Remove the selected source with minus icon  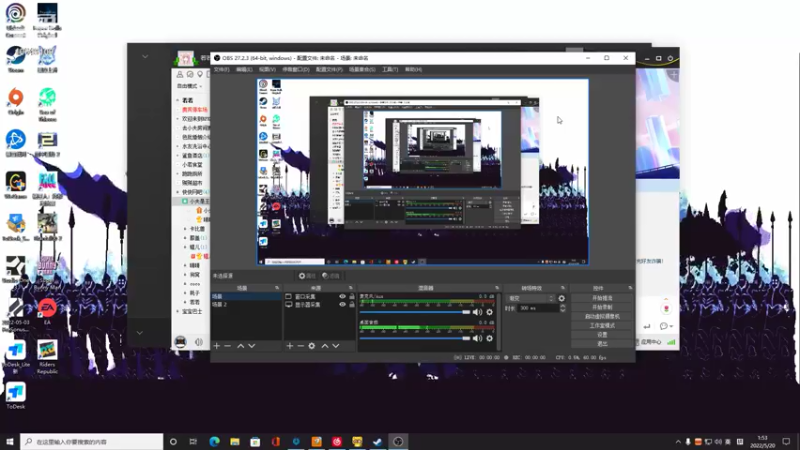point(301,346)
